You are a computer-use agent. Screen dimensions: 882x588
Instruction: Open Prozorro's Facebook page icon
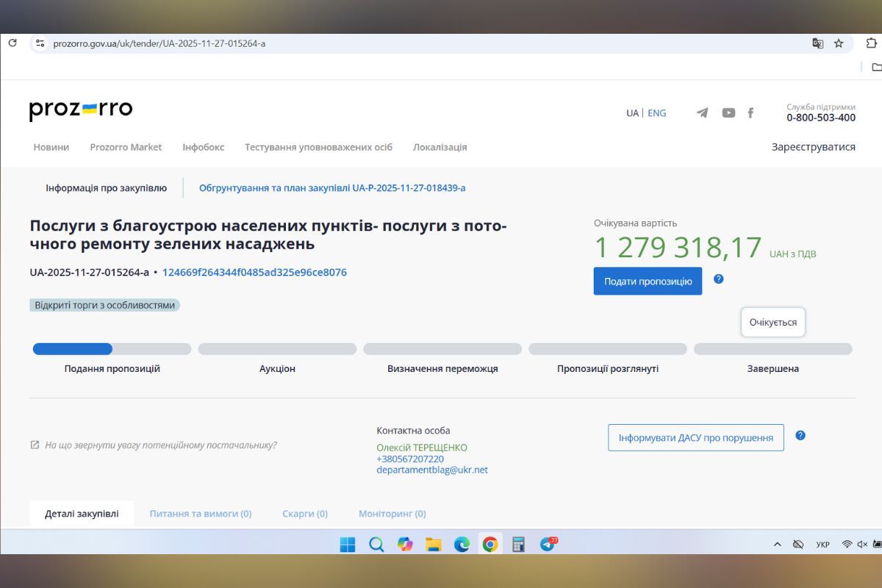pos(750,113)
